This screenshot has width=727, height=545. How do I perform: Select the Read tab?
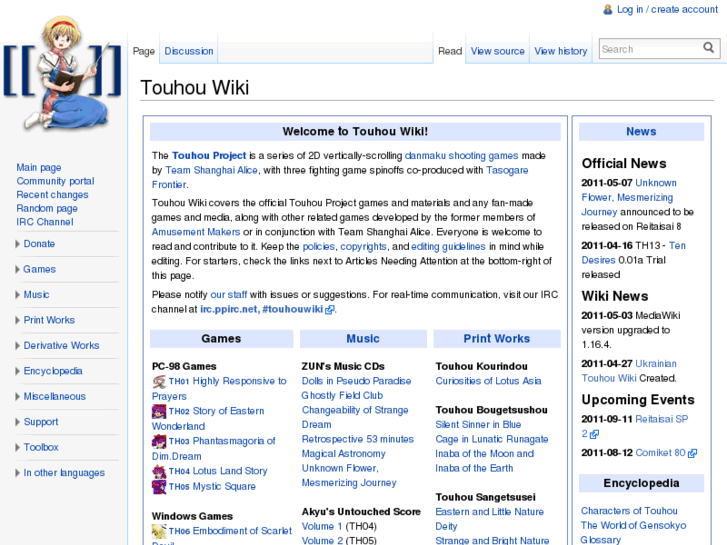click(x=450, y=51)
